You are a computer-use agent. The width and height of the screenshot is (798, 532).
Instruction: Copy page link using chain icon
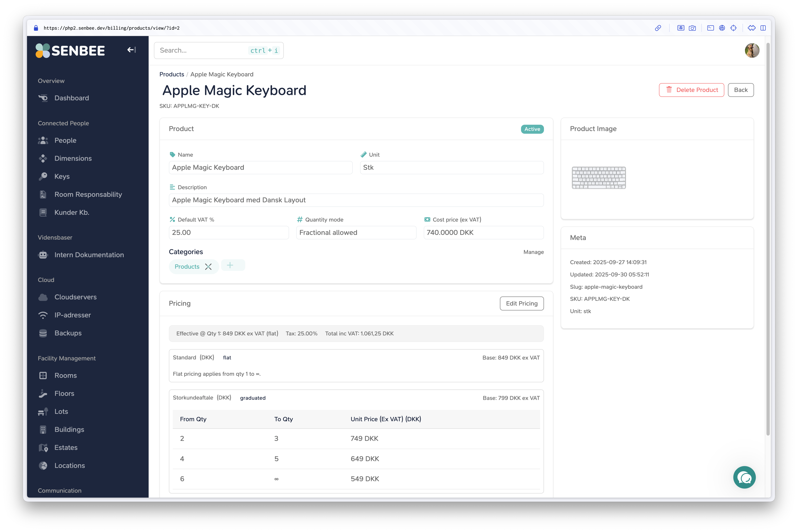pos(658,28)
